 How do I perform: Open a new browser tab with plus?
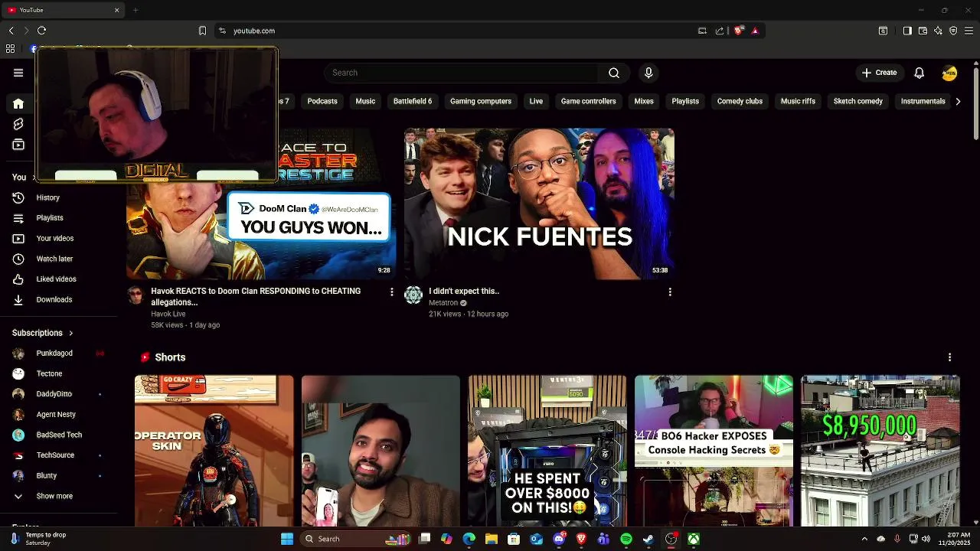tap(136, 10)
